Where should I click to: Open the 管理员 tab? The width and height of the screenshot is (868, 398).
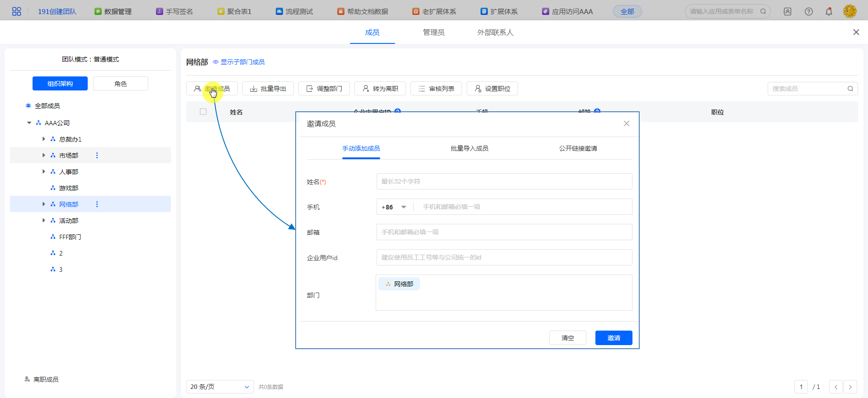pos(434,33)
